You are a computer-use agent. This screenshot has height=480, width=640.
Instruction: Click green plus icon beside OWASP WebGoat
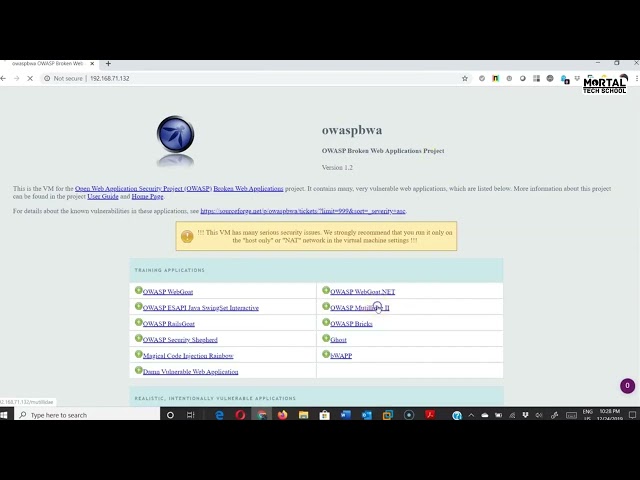click(x=139, y=290)
